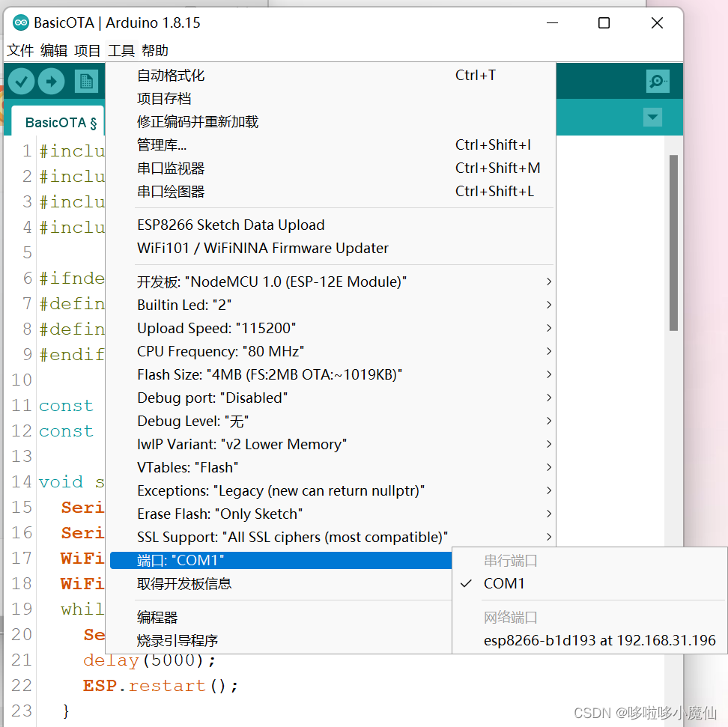Image resolution: width=728 pixels, height=727 pixels.
Task: Open the 帮助 menu
Action: (154, 50)
